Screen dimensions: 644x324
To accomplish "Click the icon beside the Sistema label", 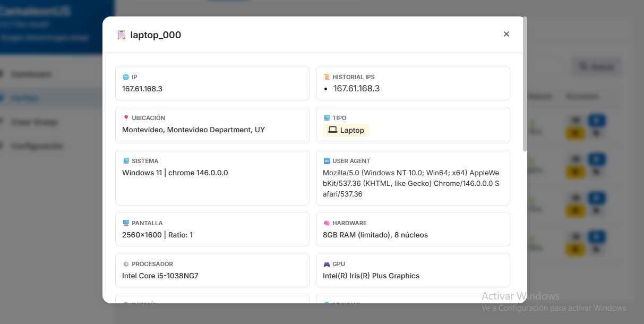I will (126, 161).
